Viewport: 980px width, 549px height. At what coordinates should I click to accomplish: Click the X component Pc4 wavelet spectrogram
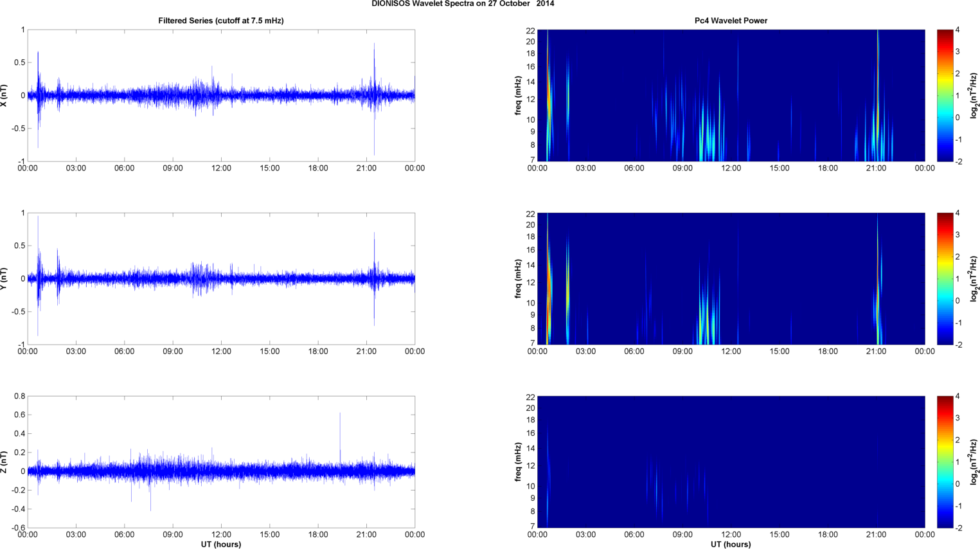click(x=731, y=95)
